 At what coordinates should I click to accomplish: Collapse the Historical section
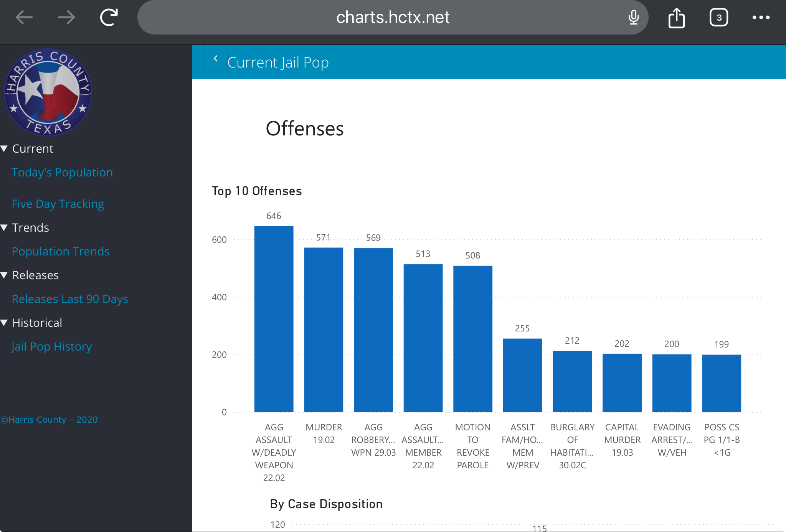(x=5, y=323)
